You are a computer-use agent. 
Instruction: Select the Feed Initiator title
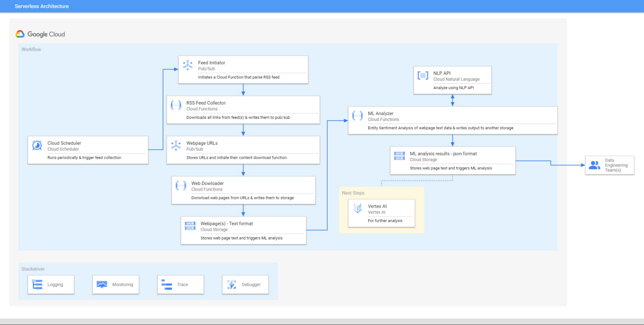211,63
